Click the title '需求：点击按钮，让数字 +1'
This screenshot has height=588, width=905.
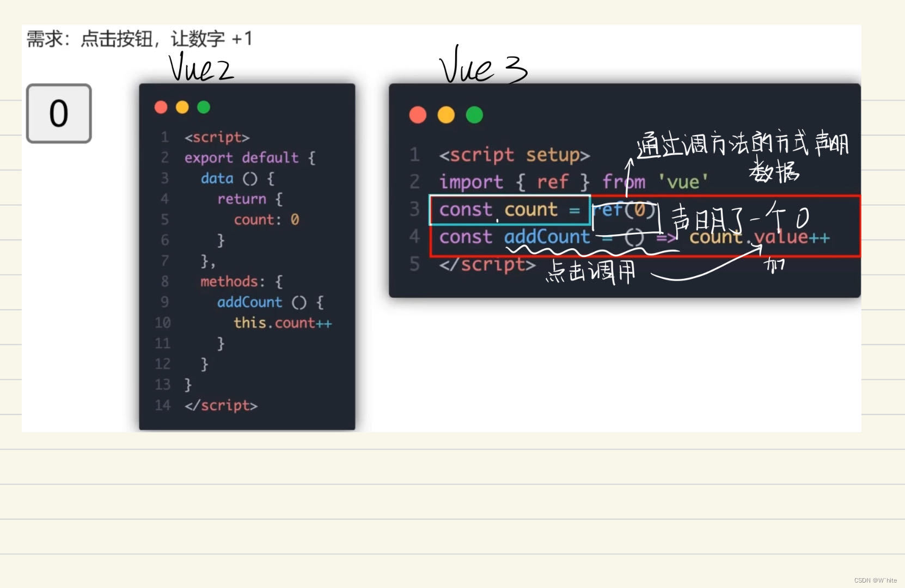139,39
